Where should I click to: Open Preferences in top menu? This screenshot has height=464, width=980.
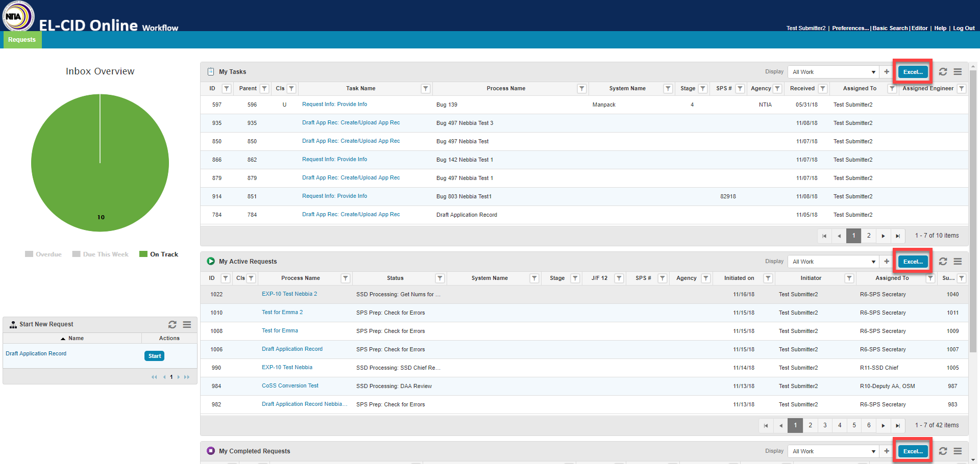click(x=850, y=29)
